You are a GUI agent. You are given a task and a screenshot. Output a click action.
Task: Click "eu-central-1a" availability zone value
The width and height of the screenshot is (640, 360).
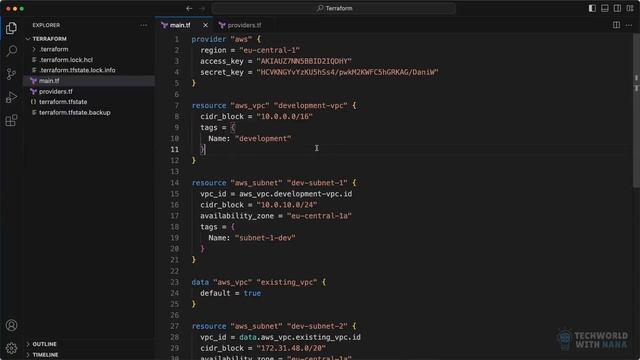[x=319, y=216]
